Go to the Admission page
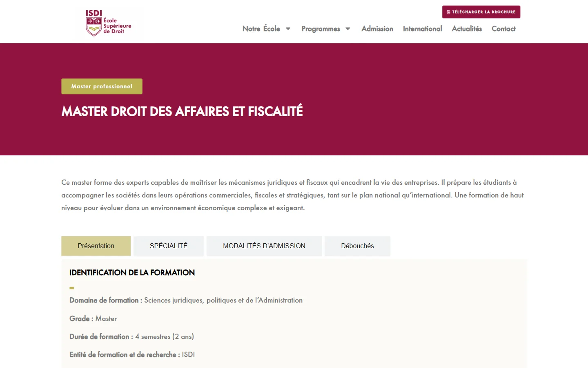Image resolution: width=588 pixels, height=368 pixels. point(377,29)
